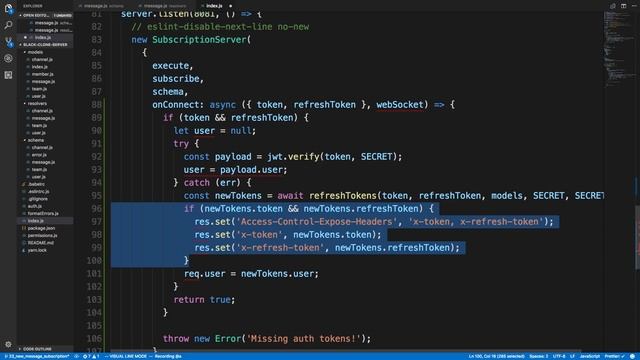The height and width of the screenshot is (360, 640).
Task: Click the code minimap on right edge
Action: click(619, 49)
